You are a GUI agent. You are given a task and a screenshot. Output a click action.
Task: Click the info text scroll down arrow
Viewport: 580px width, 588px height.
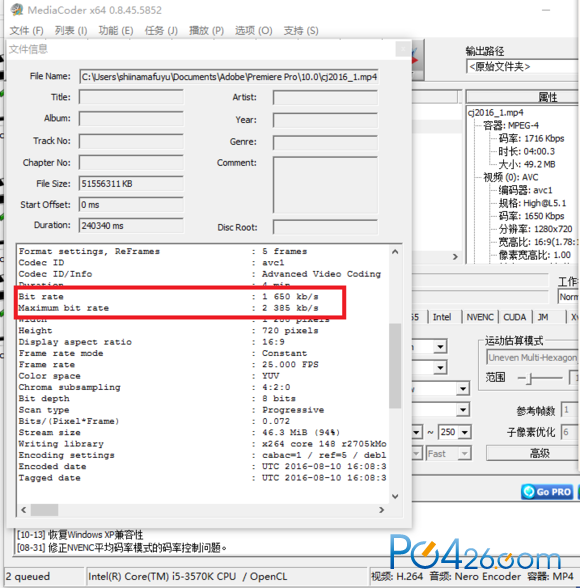(x=395, y=496)
